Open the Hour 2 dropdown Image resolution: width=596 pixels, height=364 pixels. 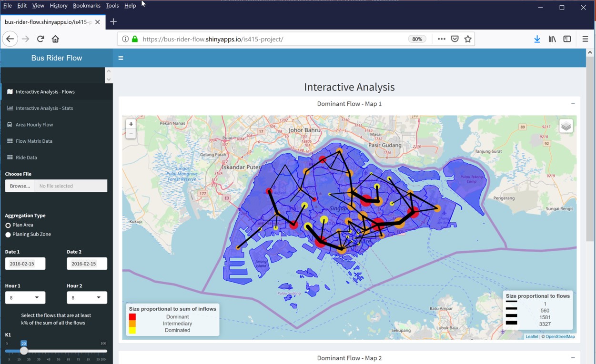click(87, 297)
